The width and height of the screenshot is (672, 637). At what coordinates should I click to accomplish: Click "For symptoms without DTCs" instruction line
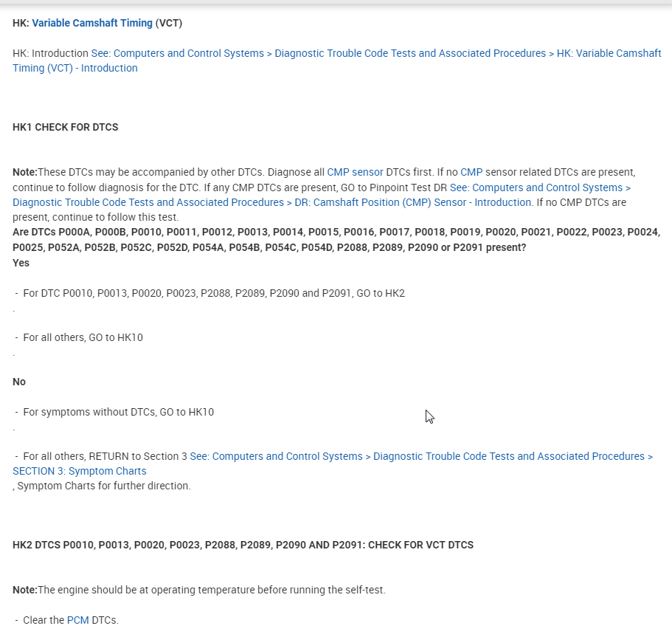click(118, 412)
